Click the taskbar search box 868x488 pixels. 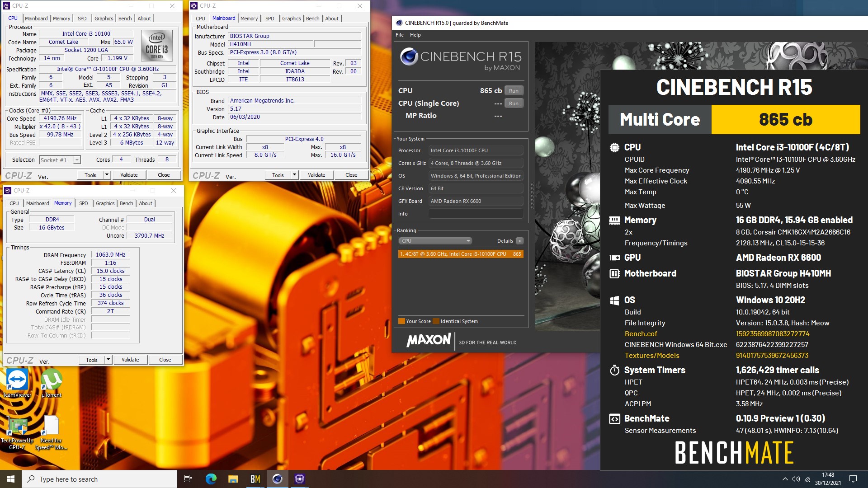tap(99, 479)
